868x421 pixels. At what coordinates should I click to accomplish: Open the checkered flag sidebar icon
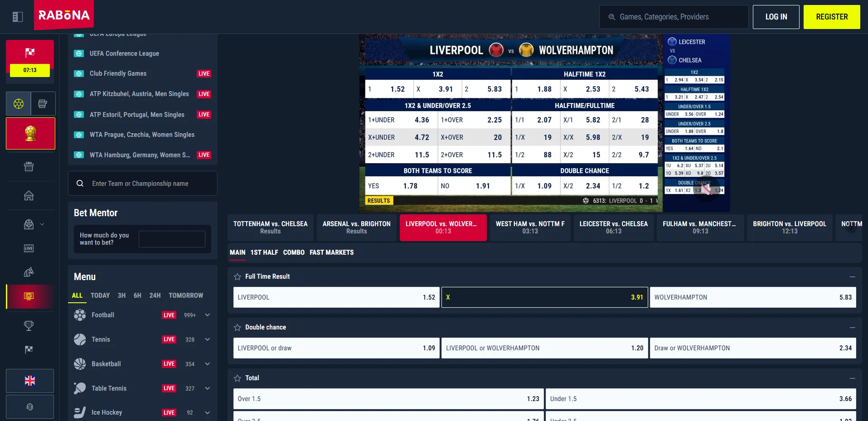(29, 349)
